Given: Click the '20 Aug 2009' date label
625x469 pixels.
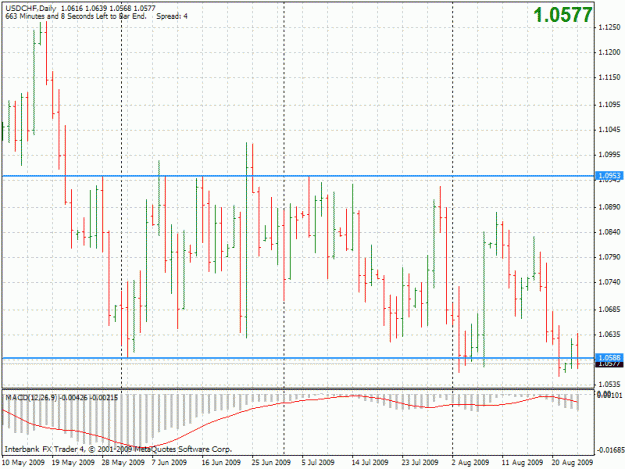Looking at the screenshot, I should click(x=572, y=462).
